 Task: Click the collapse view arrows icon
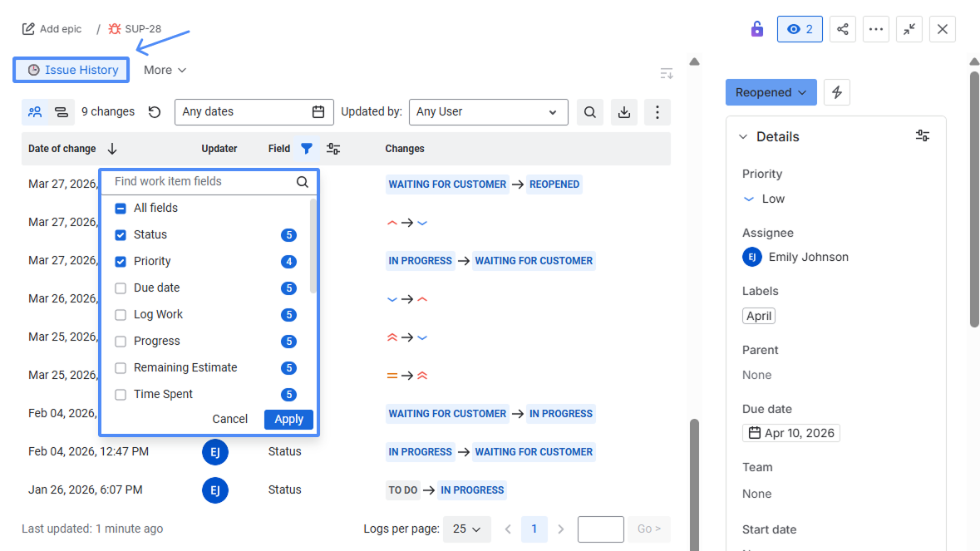pyautogui.click(x=909, y=29)
